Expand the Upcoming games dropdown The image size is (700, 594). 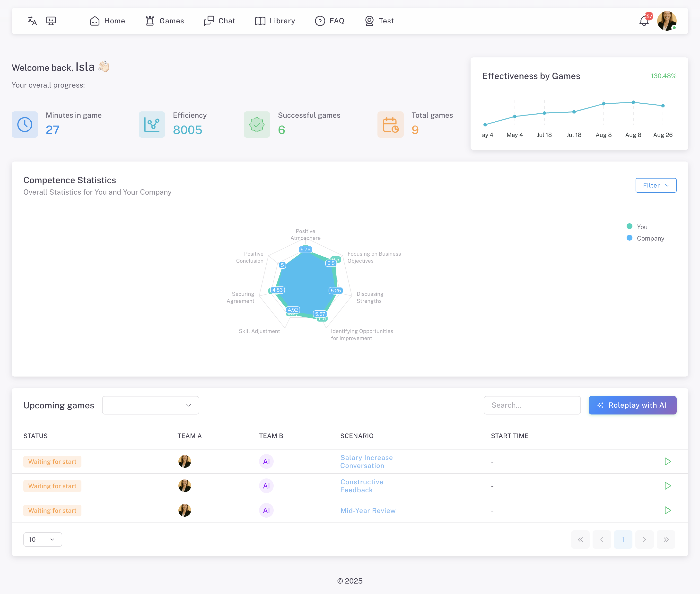tap(150, 405)
